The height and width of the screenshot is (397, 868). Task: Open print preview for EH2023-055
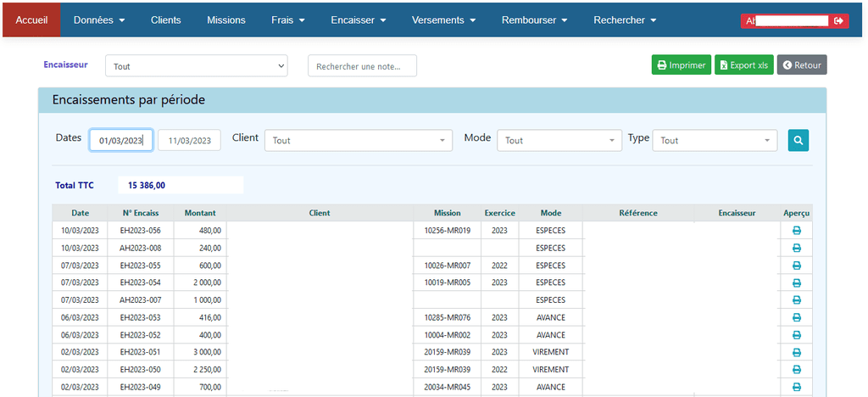(x=796, y=266)
